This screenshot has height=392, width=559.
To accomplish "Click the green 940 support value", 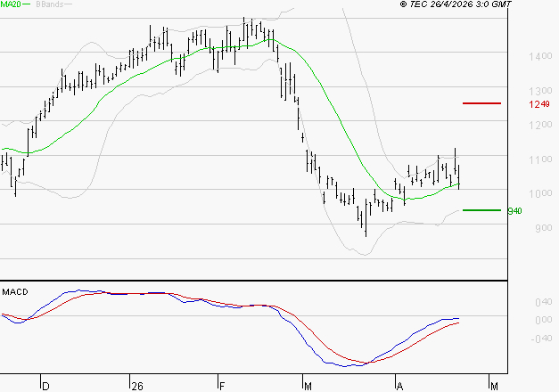I will tap(514, 211).
